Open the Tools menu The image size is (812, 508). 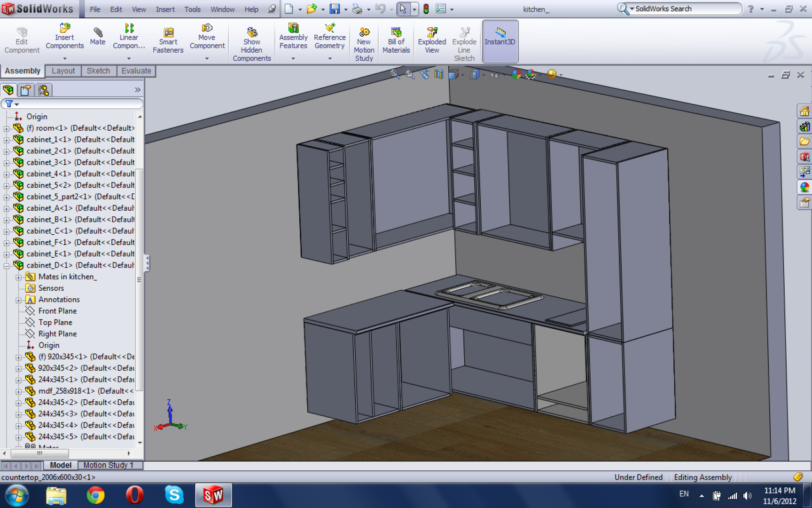pos(192,9)
